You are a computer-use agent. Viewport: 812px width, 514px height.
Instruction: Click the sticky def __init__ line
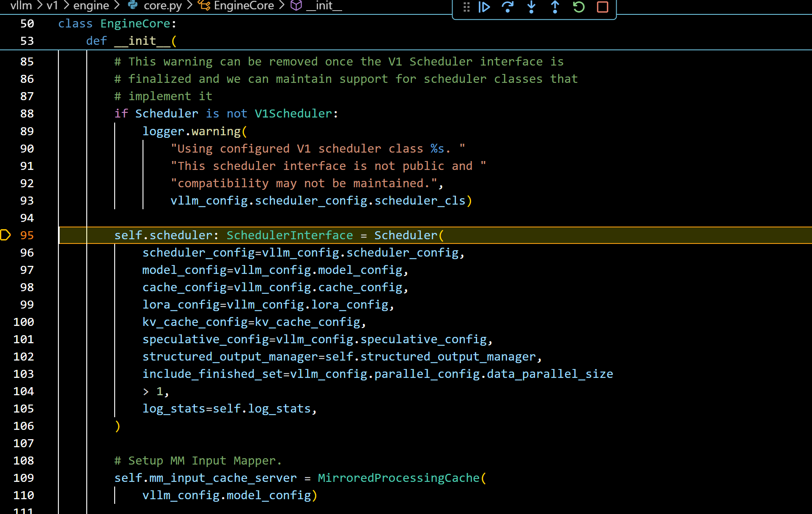[x=131, y=41]
